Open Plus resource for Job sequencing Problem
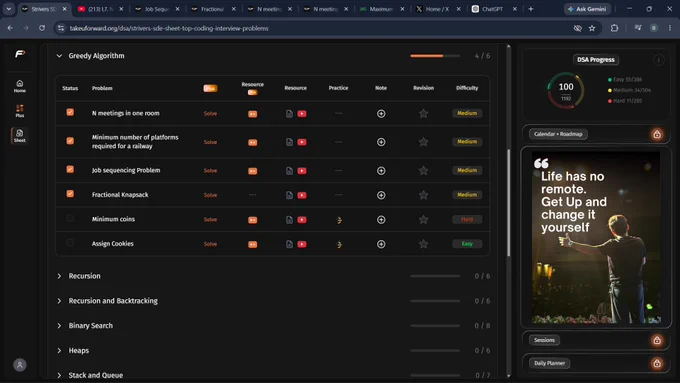 pos(252,171)
